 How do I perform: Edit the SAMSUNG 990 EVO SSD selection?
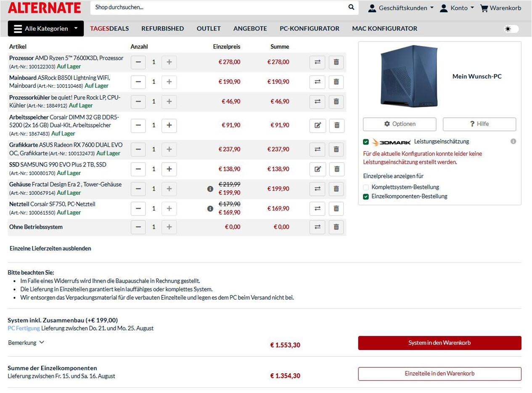point(318,169)
